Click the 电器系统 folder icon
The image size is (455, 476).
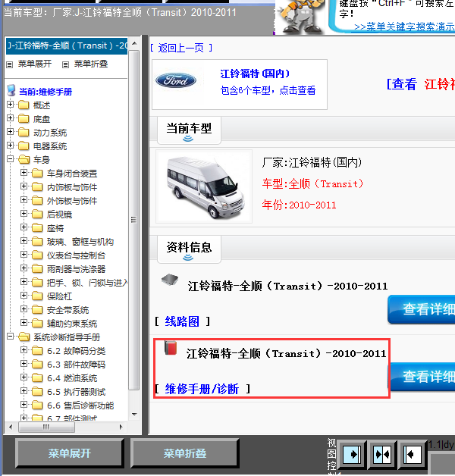(x=24, y=146)
